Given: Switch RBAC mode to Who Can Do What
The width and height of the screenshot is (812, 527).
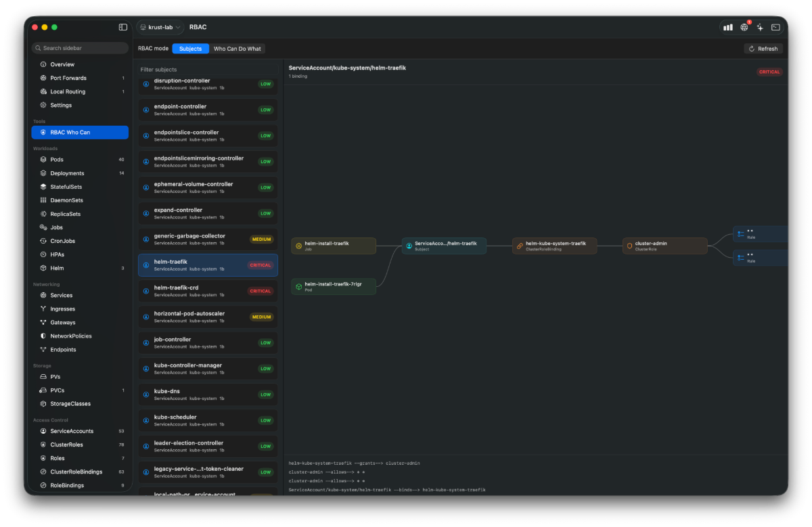Looking at the screenshot, I should coord(238,49).
